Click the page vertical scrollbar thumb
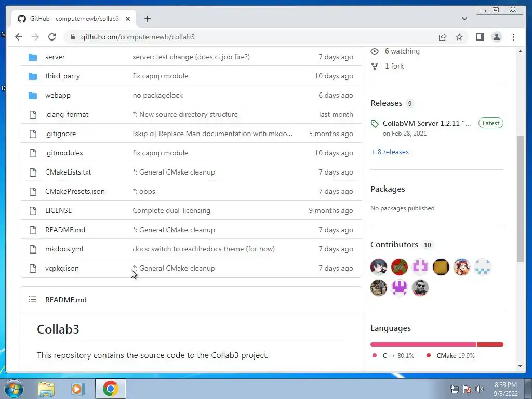Screen dimensions: 532x399 520,199
